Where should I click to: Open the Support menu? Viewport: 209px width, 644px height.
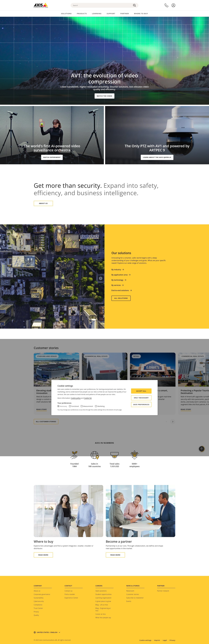[111, 13]
